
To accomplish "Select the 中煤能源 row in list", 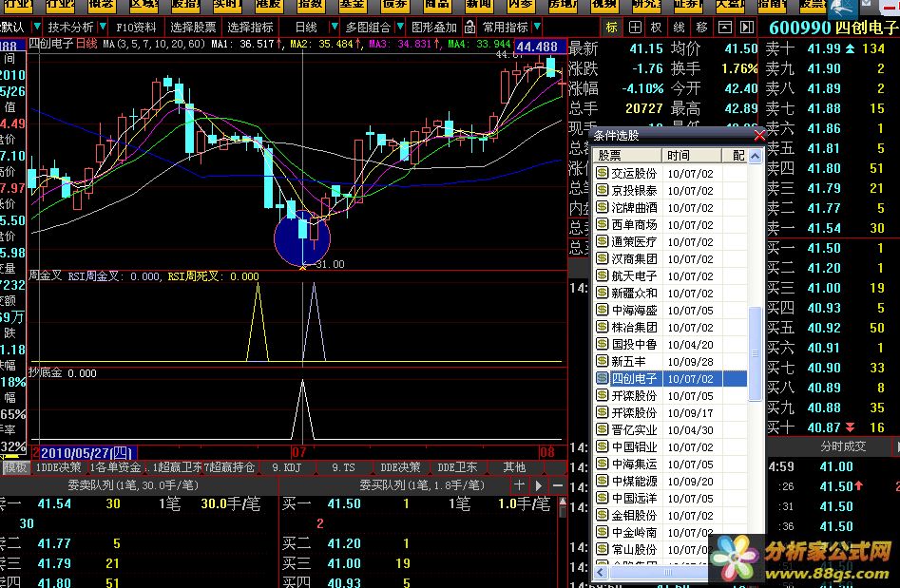I will [x=670, y=481].
